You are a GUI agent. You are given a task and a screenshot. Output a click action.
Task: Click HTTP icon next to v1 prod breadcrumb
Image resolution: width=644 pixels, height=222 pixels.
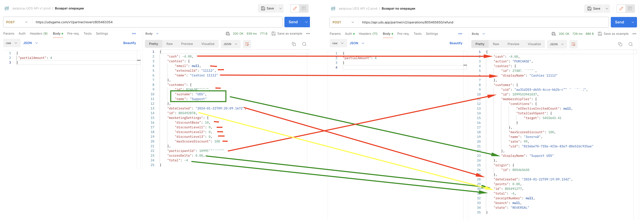coord(7,8)
